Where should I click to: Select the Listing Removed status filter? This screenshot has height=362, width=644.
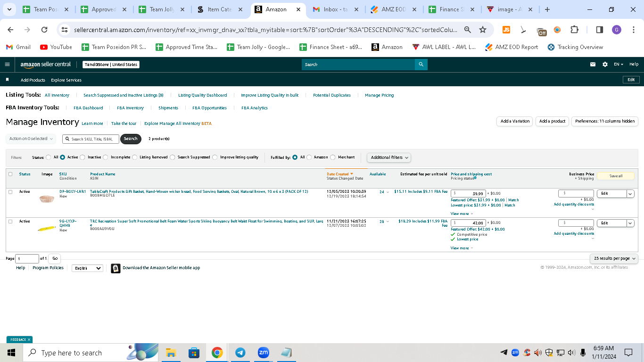click(135, 157)
